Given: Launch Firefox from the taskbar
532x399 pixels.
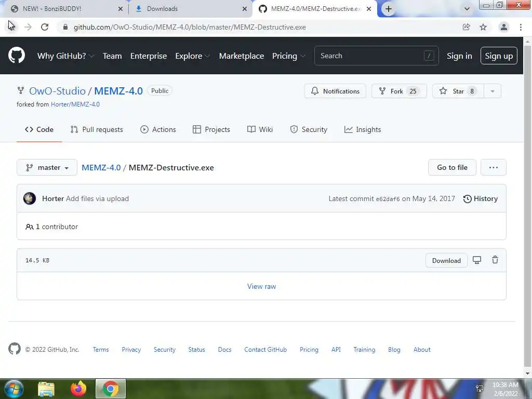Looking at the screenshot, I should [x=78, y=389].
